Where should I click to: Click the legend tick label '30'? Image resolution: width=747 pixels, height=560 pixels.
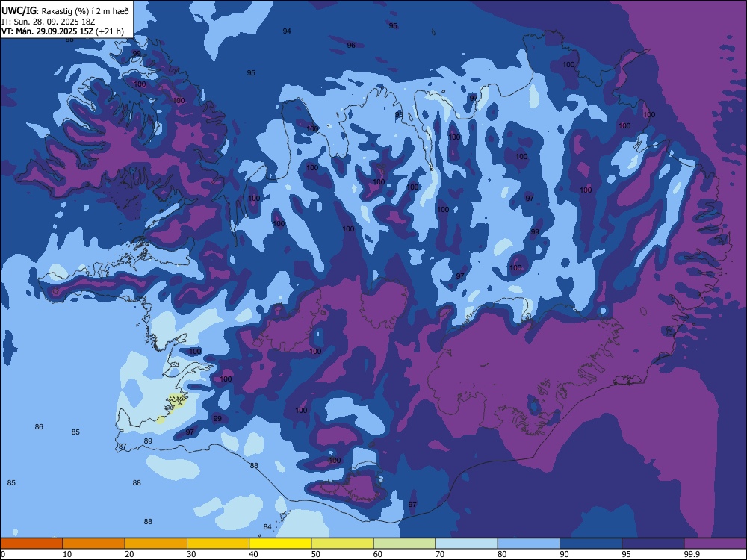point(191,554)
